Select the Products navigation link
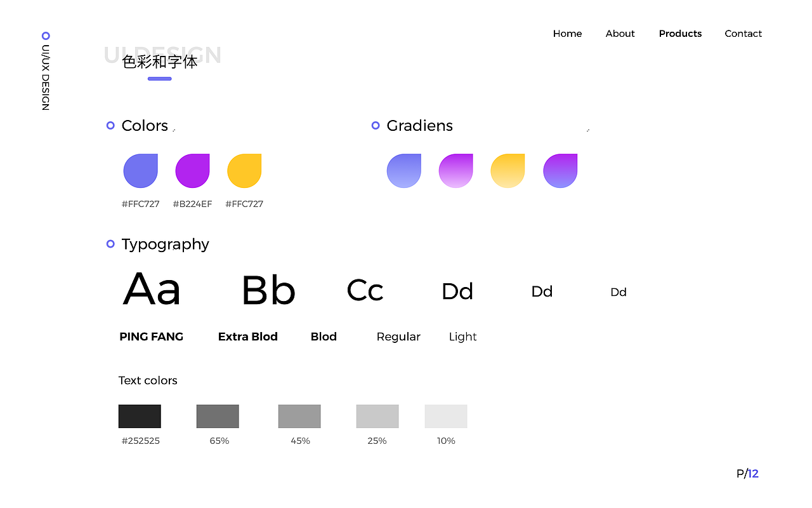Image resolution: width=812 pixels, height=508 pixels. coord(680,34)
